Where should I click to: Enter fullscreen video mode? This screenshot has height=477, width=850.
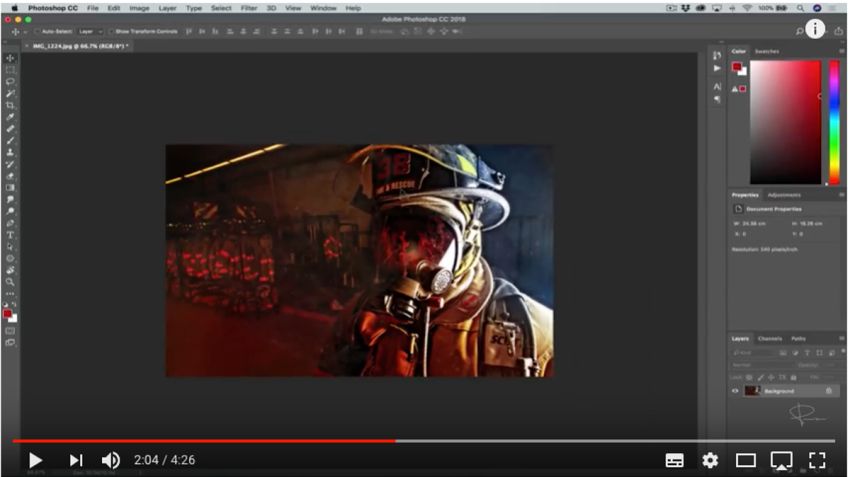(817, 460)
